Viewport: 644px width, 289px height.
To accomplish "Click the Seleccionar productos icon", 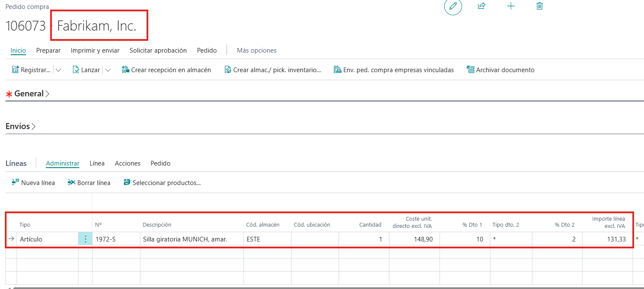I will [x=127, y=182].
